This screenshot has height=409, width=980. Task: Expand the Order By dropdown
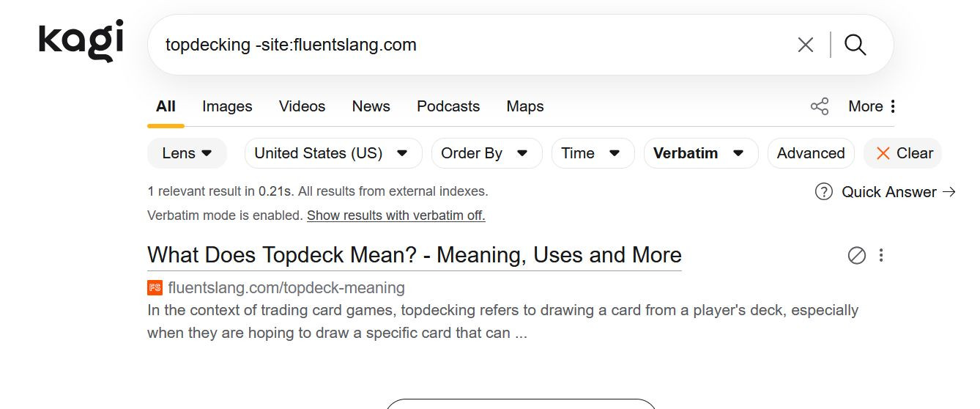(x=486, y=153)
